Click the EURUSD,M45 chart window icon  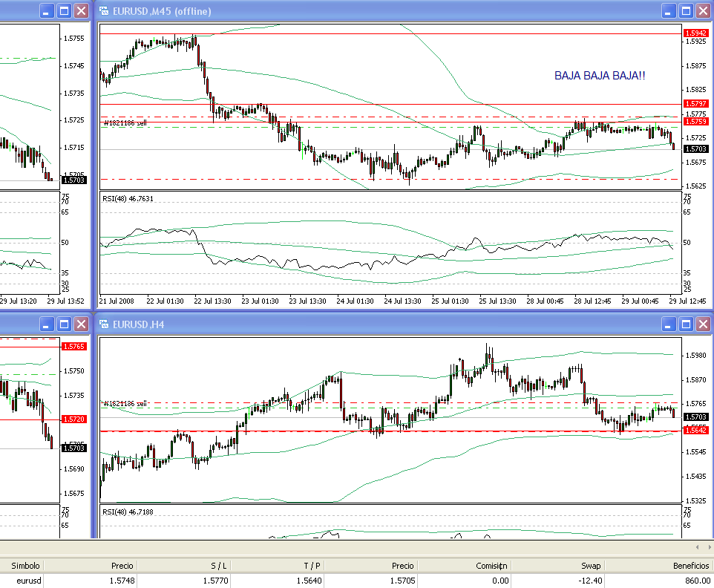pyautogui.click(x=104, y=11)
